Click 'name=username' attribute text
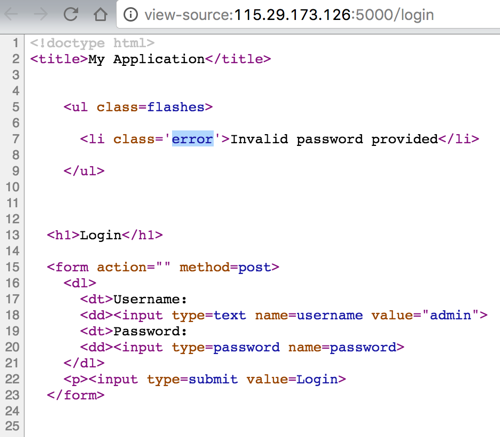The height and width of the screenshot is (437, 500). point(309,315)
